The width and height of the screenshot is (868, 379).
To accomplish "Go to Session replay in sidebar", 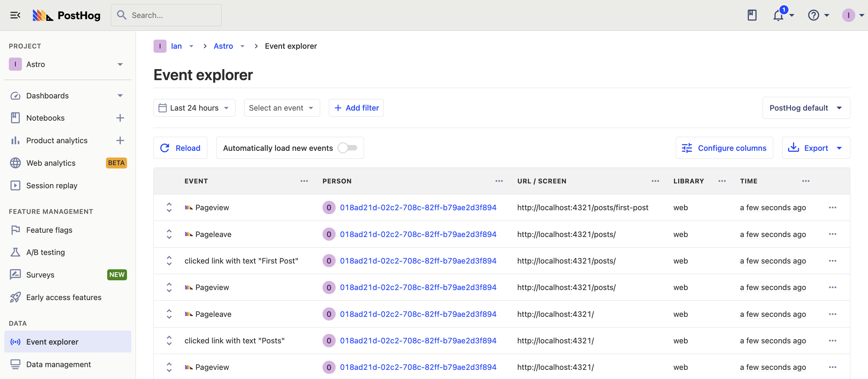I will point(51,186).
